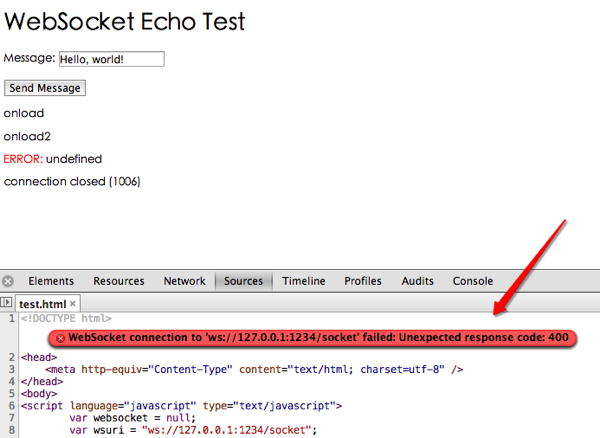This screenshot has height=438, width=600.
Task: Show the navigator sidebar toggle icon
Action: click(6, 303)
